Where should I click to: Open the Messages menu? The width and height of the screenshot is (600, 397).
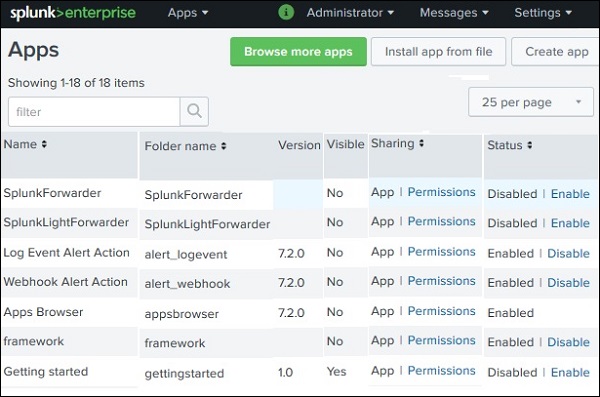[x=454, y=13]
